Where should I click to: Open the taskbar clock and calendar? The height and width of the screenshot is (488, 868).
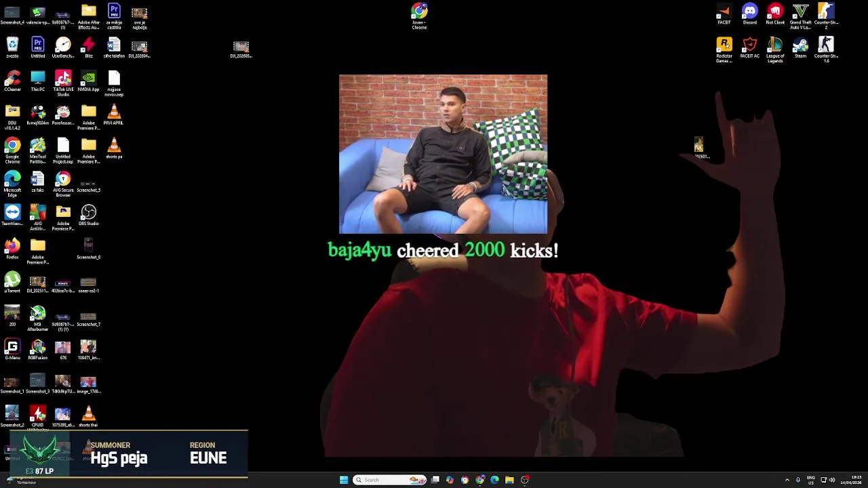pos(852,480)
